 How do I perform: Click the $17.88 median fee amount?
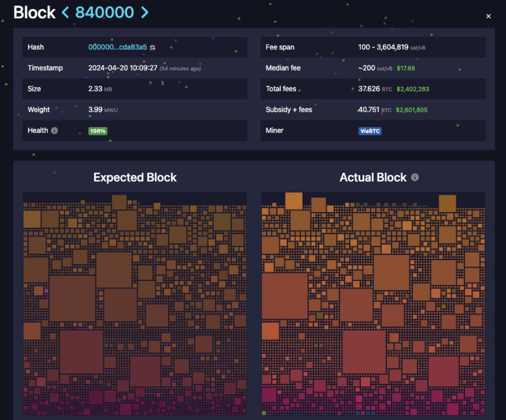(x=406, y=68)
